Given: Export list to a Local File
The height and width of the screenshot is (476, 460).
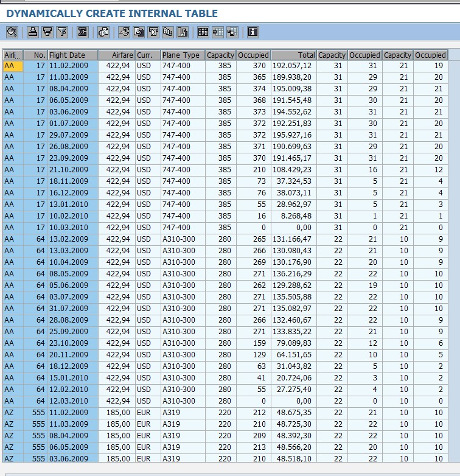Looking at the screenshot, I should click(139, 32).
